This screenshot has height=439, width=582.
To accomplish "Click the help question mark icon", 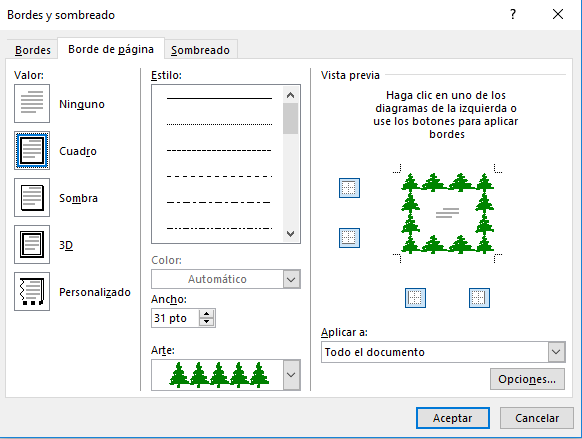I will 513,14.
